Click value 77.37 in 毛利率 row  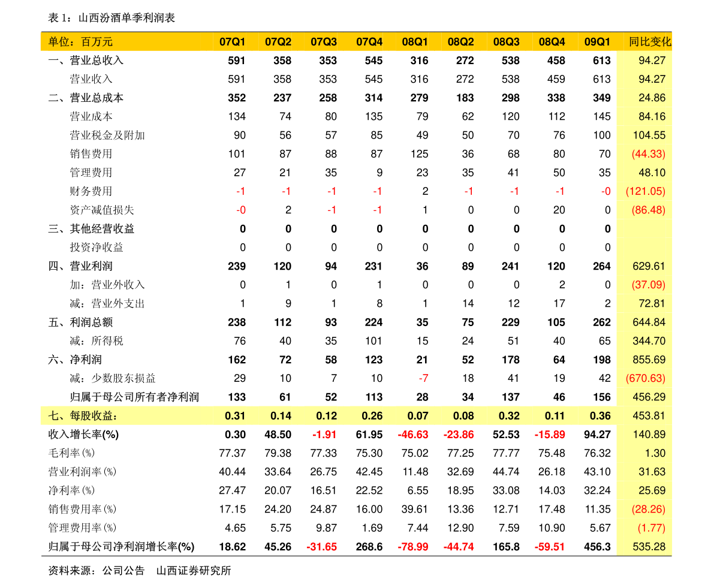pyautogui.click(x=232, y=453)
